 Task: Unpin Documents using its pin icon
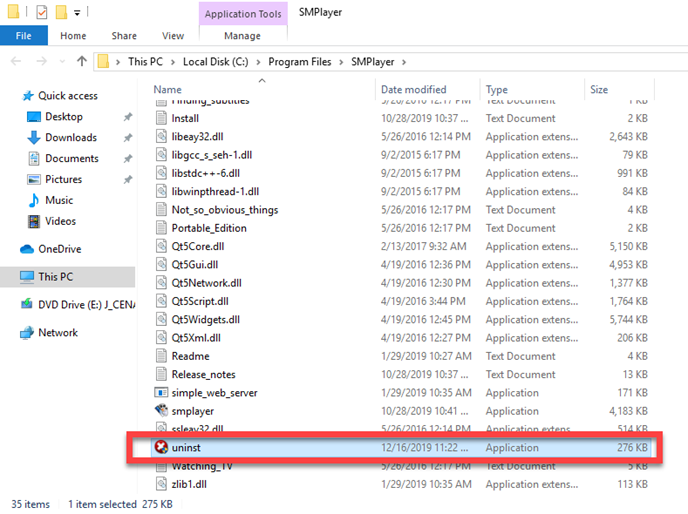[128, 158]
